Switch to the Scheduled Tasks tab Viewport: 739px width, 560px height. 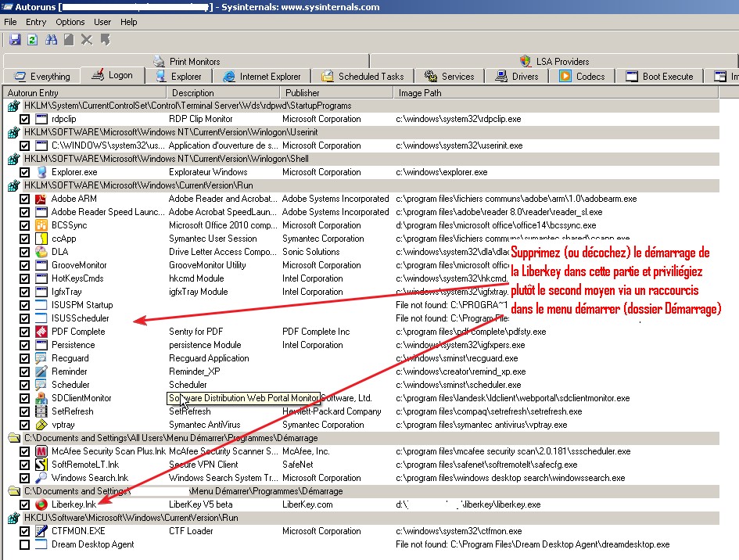point(363,77)
